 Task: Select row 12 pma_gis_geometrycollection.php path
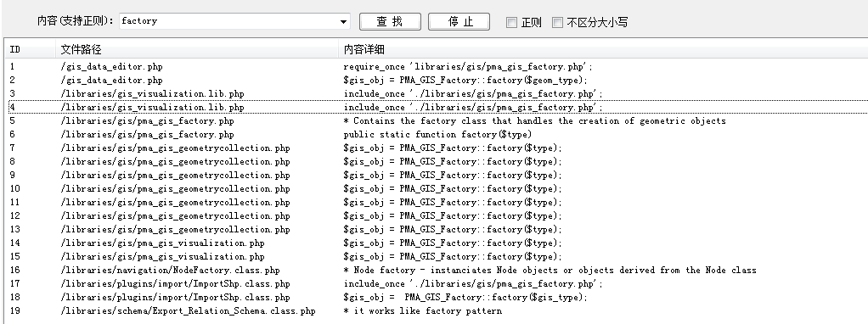click(x=176, y=215)
